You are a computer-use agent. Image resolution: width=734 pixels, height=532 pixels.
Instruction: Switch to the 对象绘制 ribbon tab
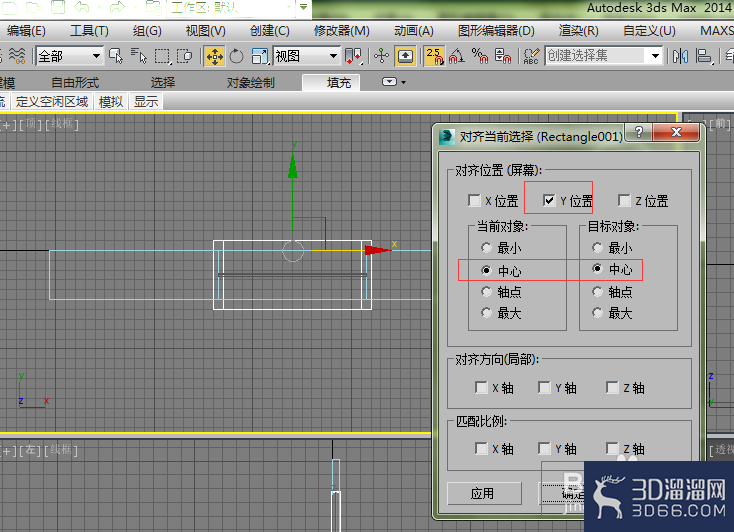[250, 83]
